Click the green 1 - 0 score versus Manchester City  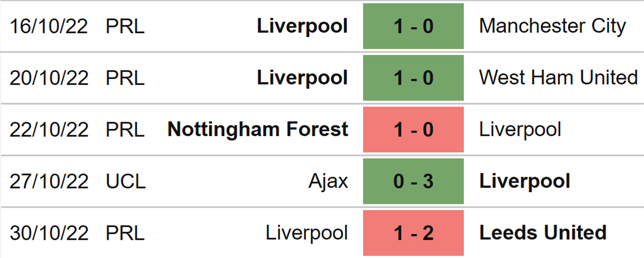point(413,26)
